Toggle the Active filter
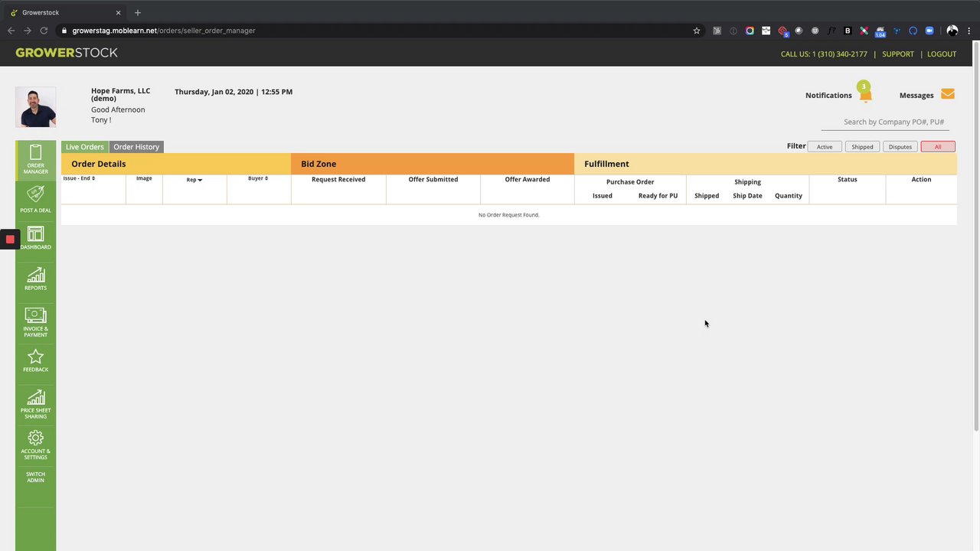Screen dimensions: 980x551 (825, 147)
